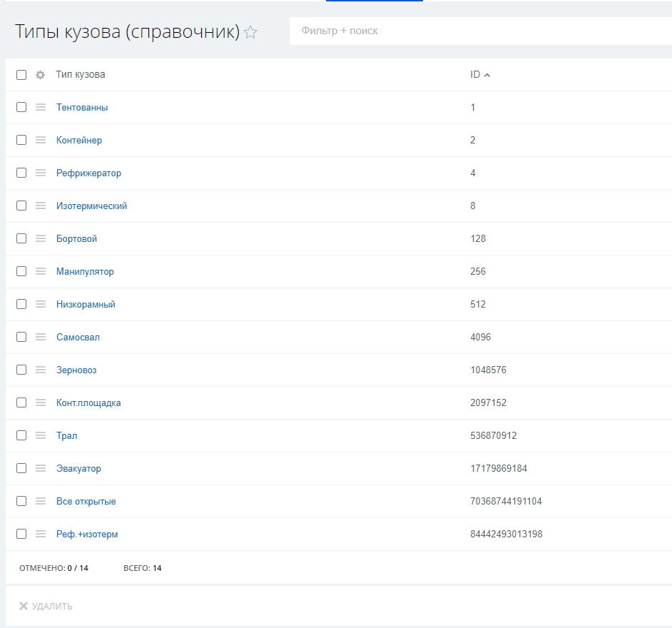Open row menu for Тентованны
The width and height of the screenshot is (672, 628).
tap(41, 107)
